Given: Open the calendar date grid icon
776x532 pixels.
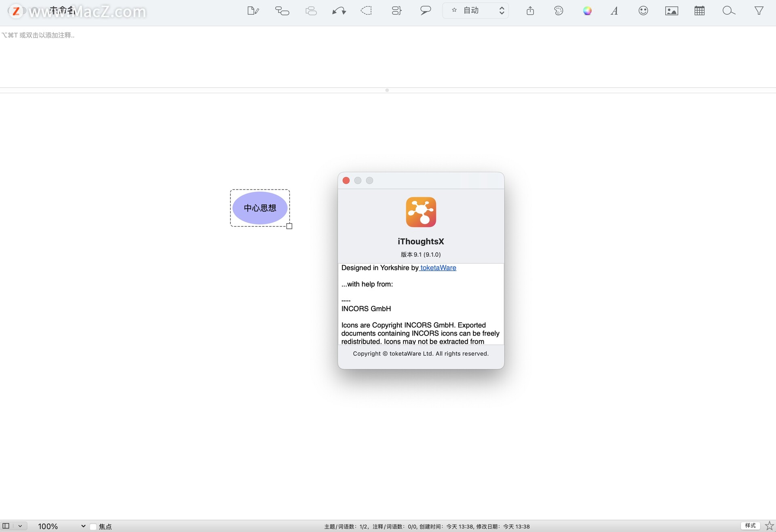Looking at the screenshot, I should coord(699,11).
